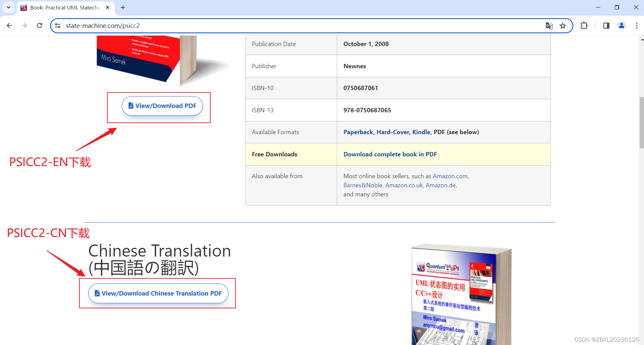Screen dimensions: 644x345
Task: Click the Chinese Translation heading
Action: click(159, 260)
